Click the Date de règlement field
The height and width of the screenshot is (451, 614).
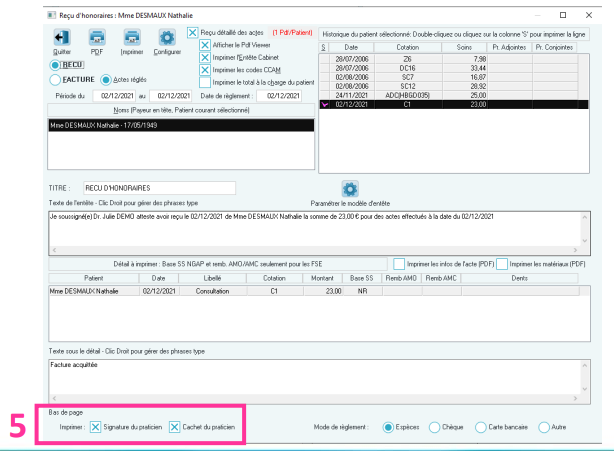tap(279, 96)
